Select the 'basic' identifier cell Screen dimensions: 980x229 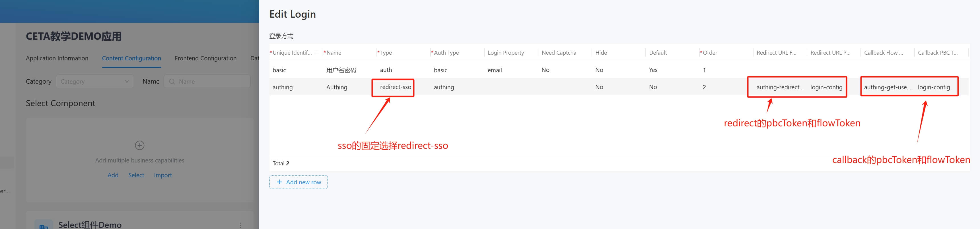(279, 70)
